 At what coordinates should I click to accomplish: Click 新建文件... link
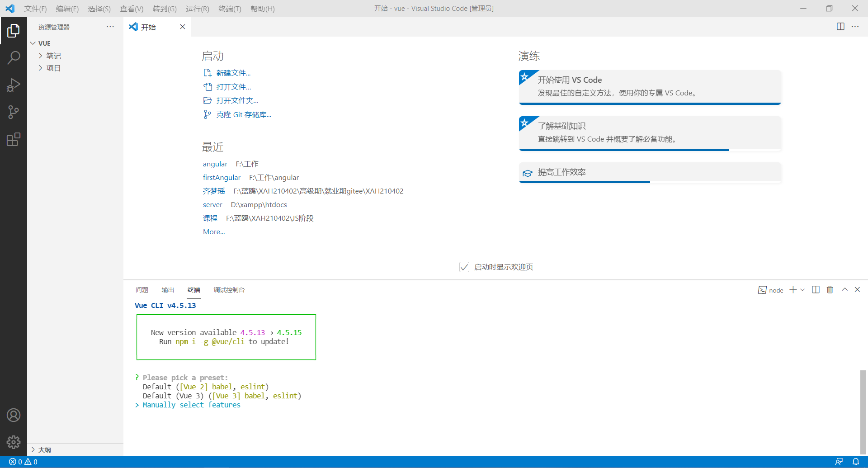pos(233,73)
